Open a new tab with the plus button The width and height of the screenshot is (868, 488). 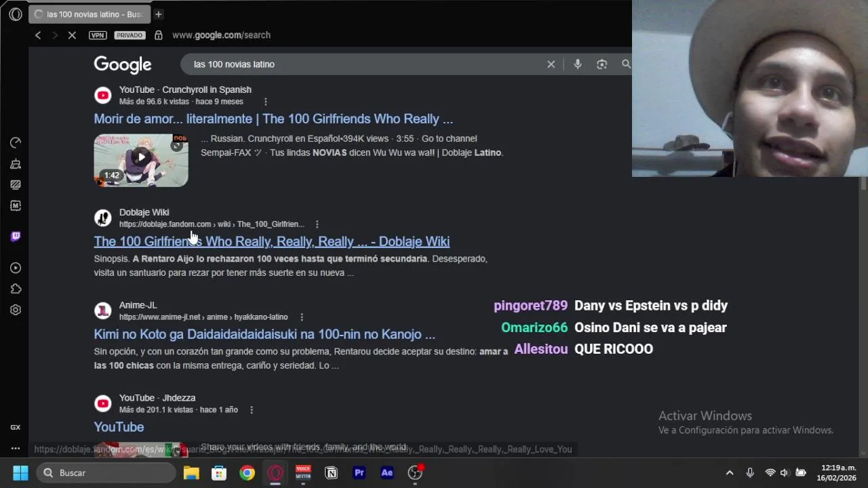point(158,14)
